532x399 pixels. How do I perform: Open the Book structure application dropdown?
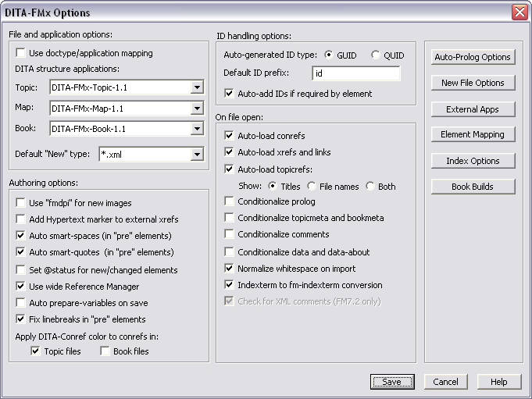pyautogui.click(x=197, y=129)
